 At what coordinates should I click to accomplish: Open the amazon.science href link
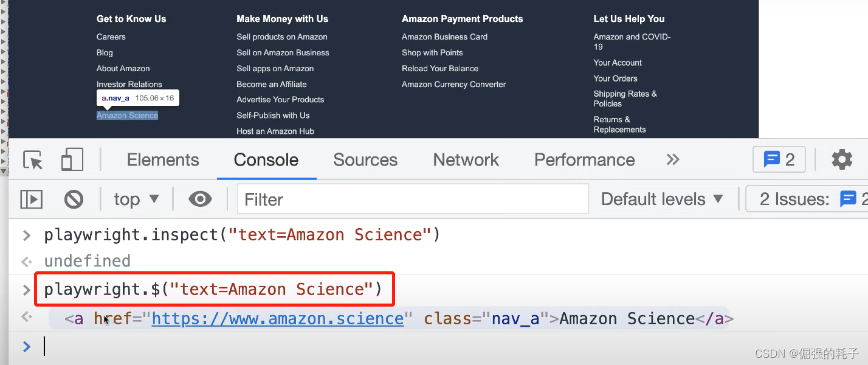click(278, 319)
